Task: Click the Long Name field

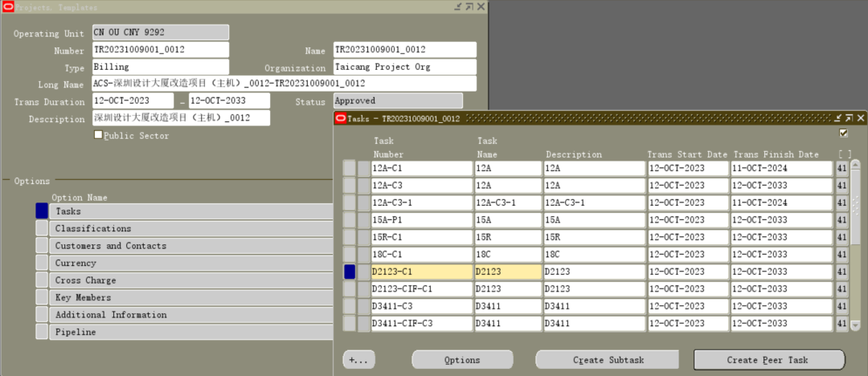Action: [x=284, y=84]
